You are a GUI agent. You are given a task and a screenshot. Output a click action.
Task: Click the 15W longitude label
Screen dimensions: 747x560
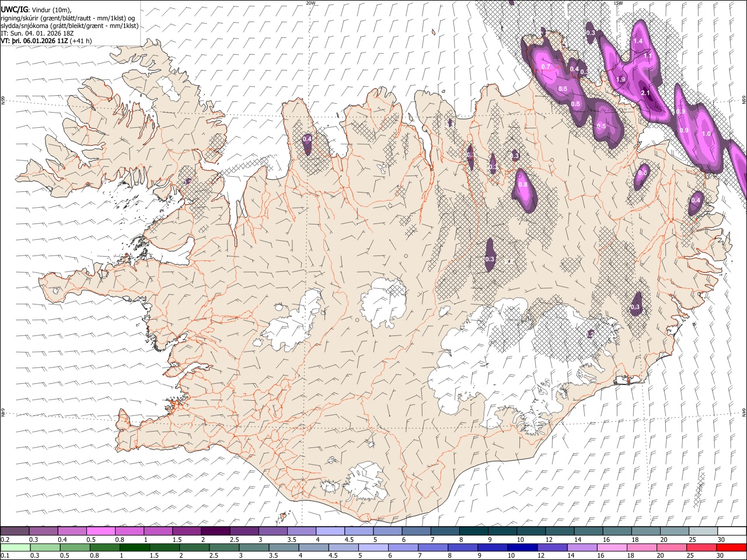pos(618,3)
